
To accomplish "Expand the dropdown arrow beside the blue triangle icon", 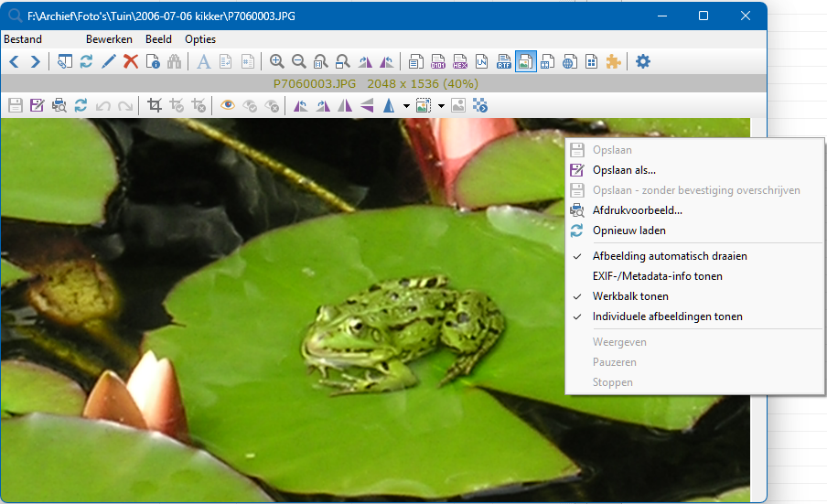I will (404, 106).
